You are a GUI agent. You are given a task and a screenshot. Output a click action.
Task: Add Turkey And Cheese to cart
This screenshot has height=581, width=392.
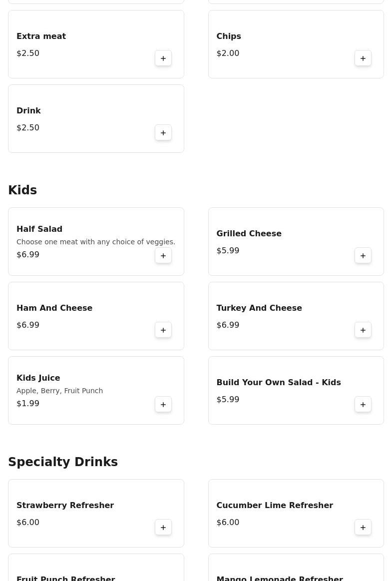tap(363, 330)
